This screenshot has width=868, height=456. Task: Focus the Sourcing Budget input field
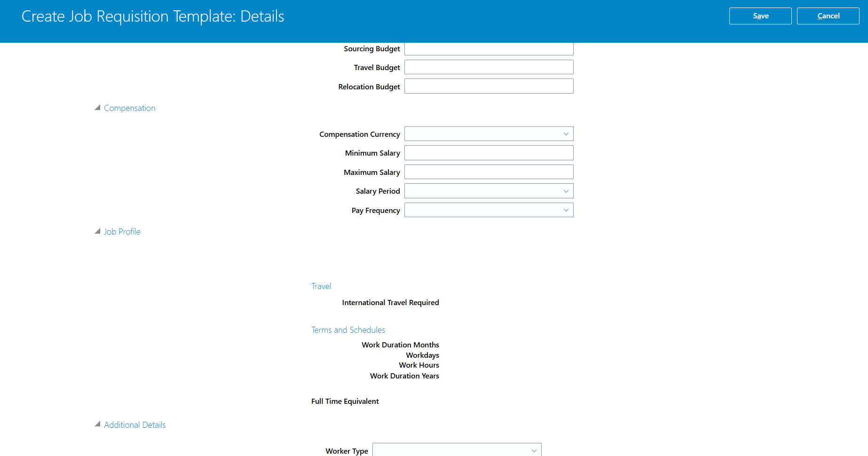tap(489, 49)
